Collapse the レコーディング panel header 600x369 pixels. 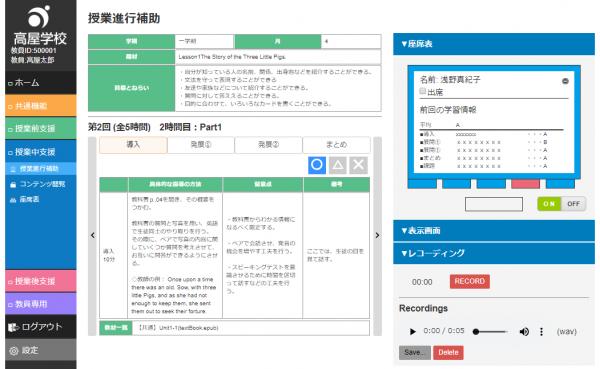click(494, 253)
